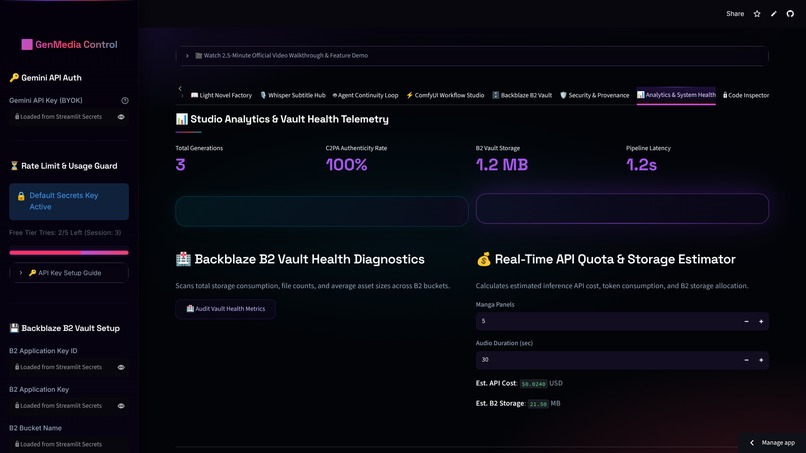Click the Manga Panels number field
The height and width of the screenshot is (453, 806).
pos(607,321)
